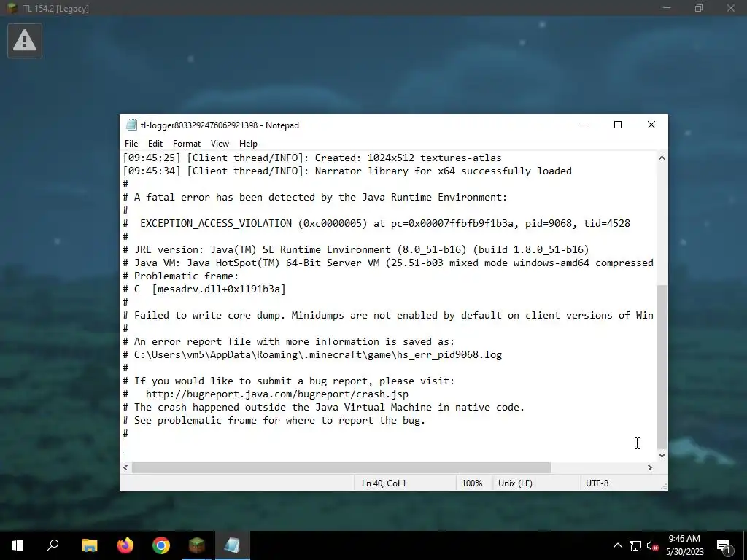The height and width of the screenshot is (560, 747).
Task: Open the Help menu in Notepad
Action: (x=248, y=144)
